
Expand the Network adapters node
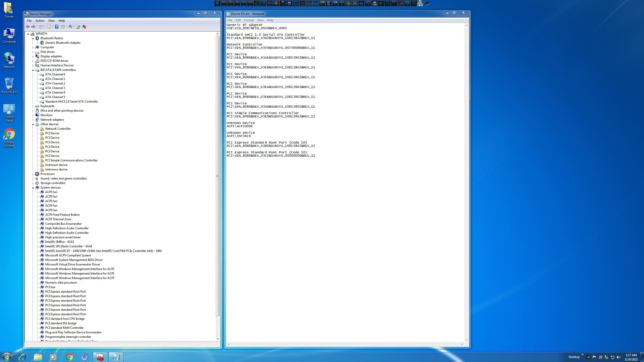pos(33,120)
